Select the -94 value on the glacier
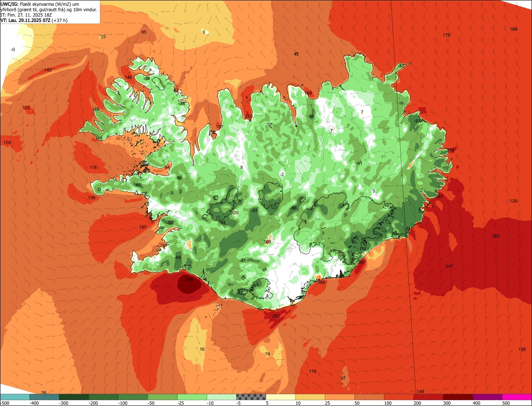 [222, 223]
